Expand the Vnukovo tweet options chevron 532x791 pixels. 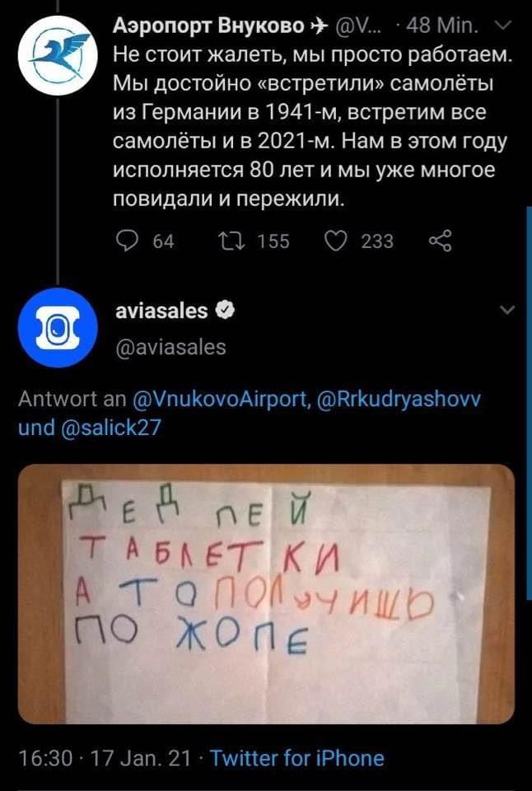click(x=506, y=25)
